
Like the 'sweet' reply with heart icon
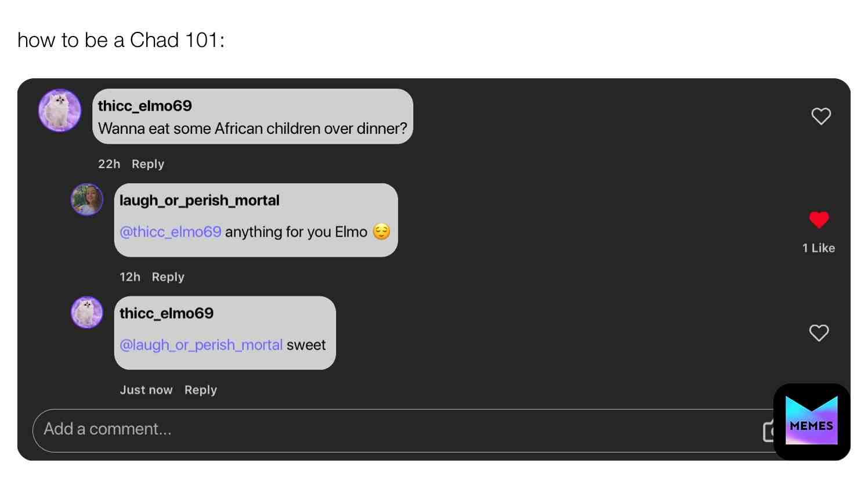point(819,332)
